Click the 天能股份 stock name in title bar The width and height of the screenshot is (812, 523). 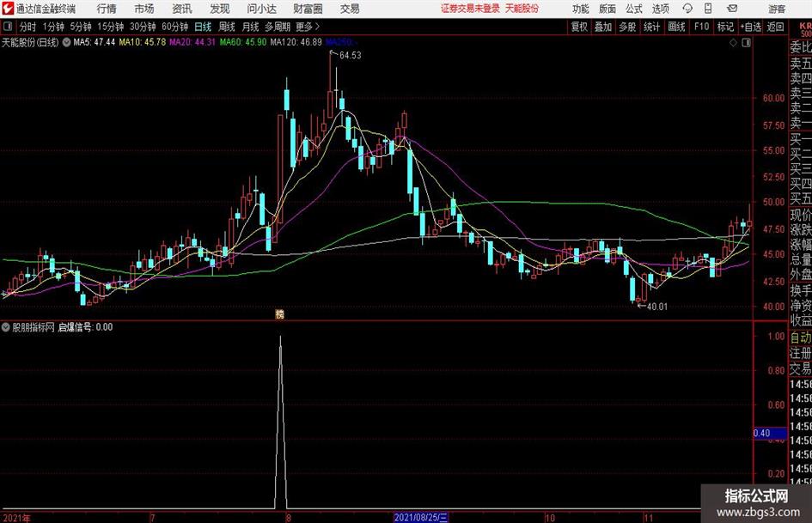(522, 9)
